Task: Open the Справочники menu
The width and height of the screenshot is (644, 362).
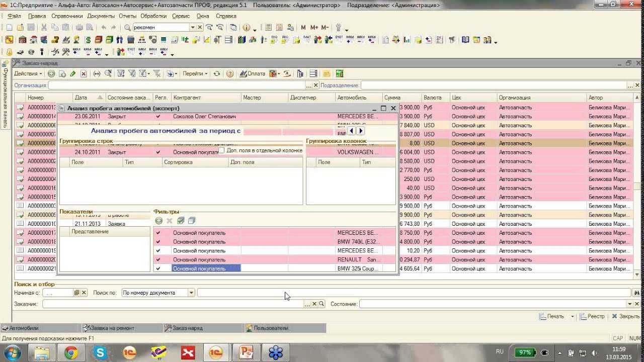Action: (67, 16)
